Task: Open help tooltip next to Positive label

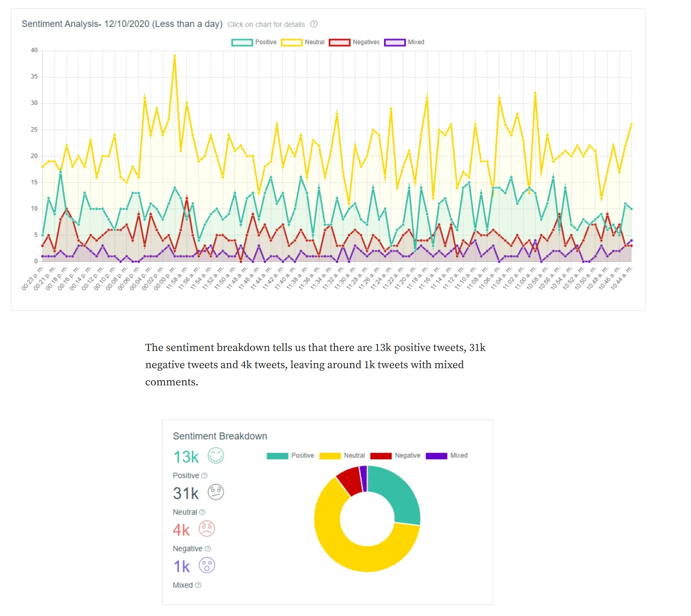Action: coord(204,476)
